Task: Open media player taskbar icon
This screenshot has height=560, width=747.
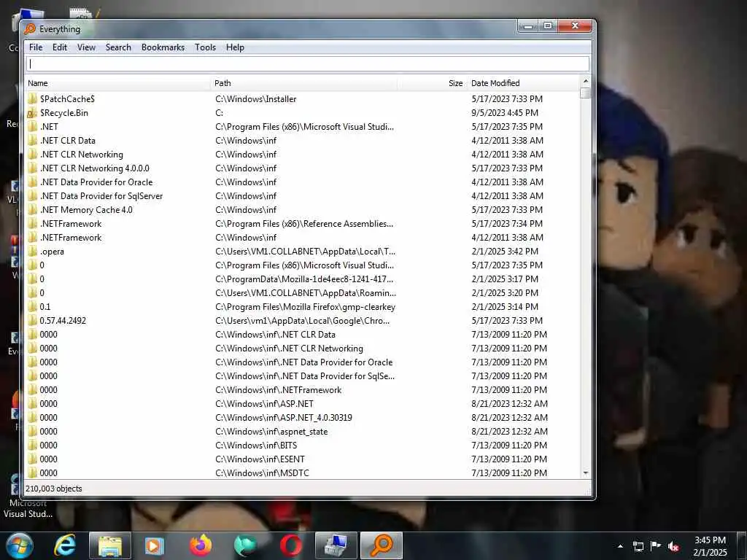Action: pyautogui.click(x=154, y=545)
